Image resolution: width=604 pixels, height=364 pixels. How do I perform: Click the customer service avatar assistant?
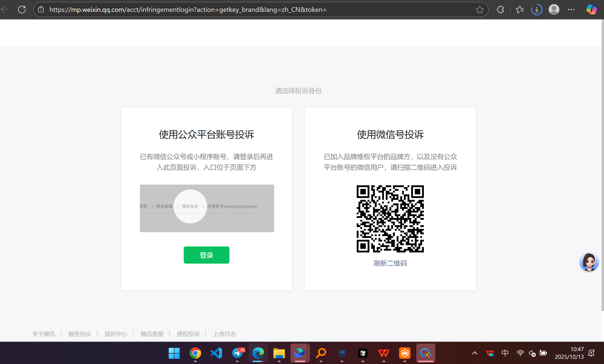point(589,262)
